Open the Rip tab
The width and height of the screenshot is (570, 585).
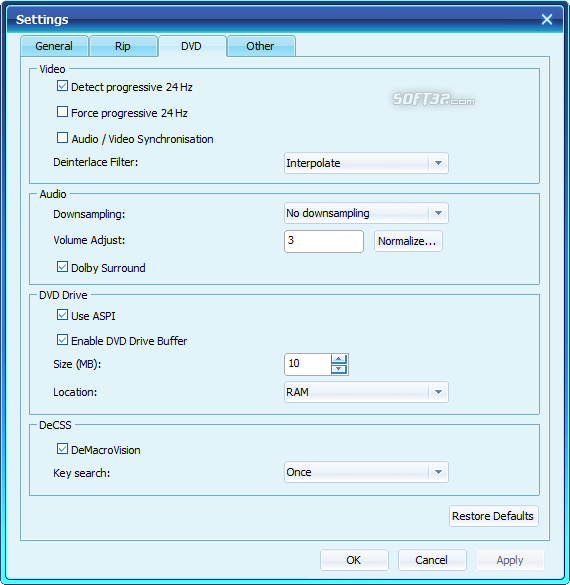pos(123,46)
